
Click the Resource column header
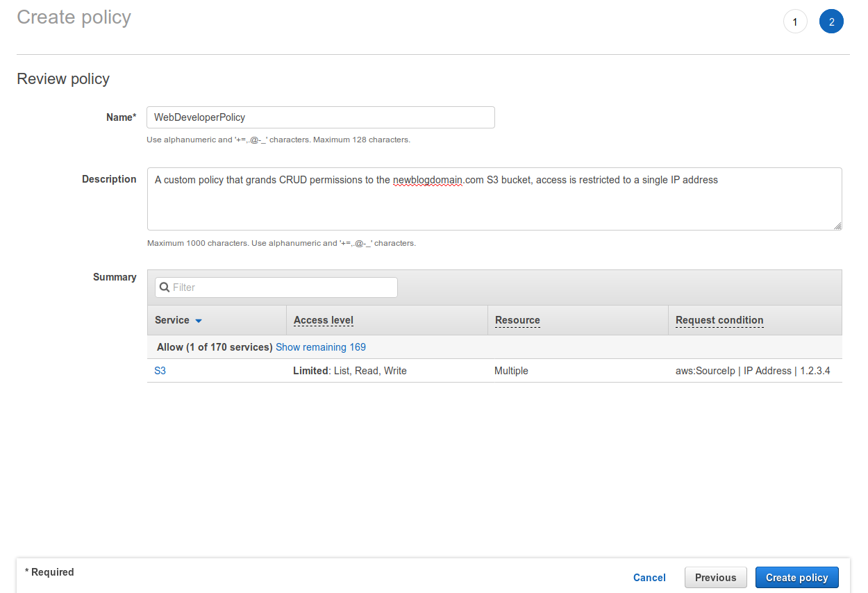(517, 320)
